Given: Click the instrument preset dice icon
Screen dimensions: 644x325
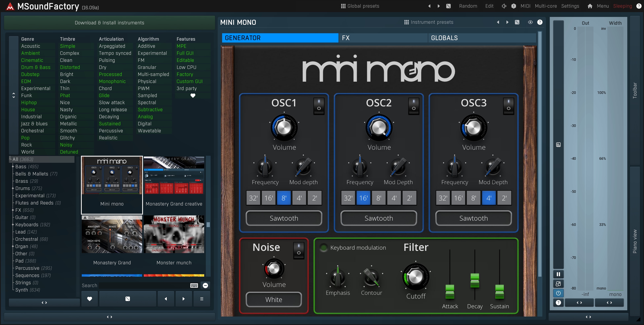Looking at the screenshot, I should [x=517, y=22].
